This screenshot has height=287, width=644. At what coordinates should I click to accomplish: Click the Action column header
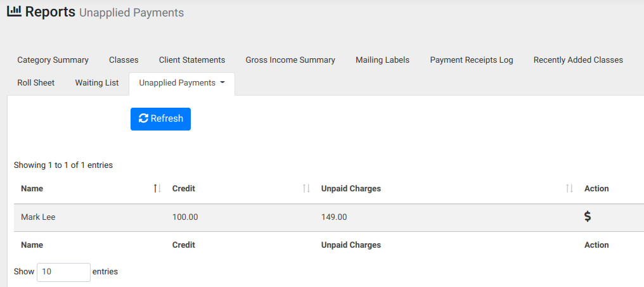pyautogui.click(x=596, y=188)
